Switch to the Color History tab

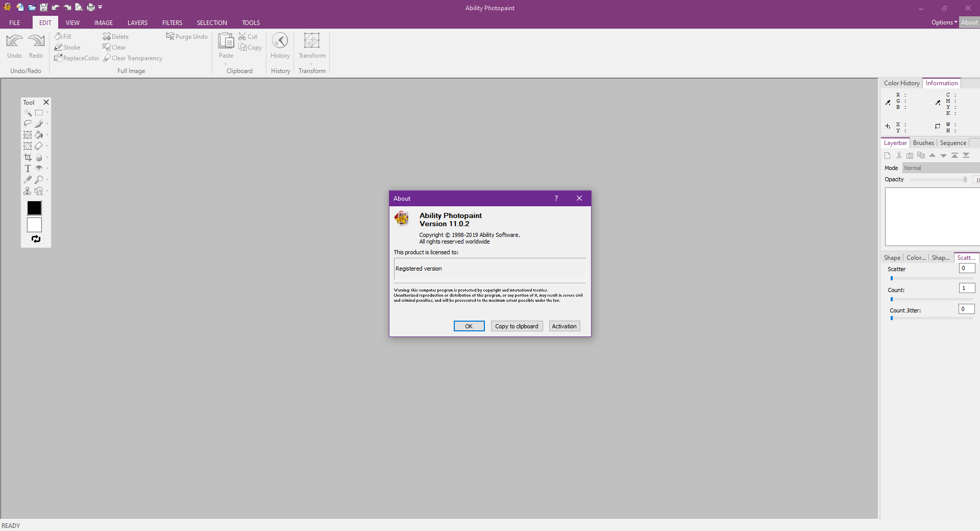[x=901, y=83]
